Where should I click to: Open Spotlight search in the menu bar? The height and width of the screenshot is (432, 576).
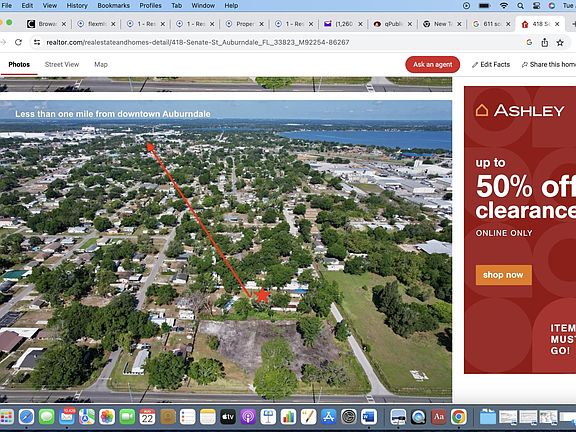click(521, 6)
